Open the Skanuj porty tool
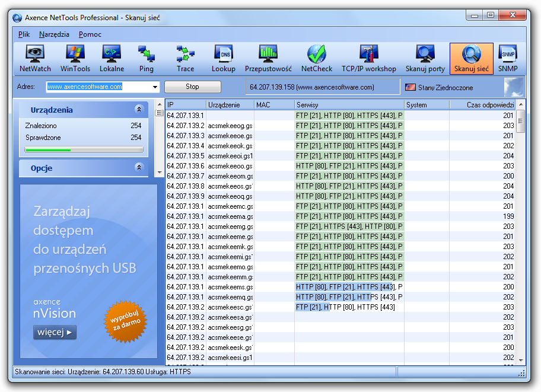Viewport: 541px width, 392px height. pos(425,59)
